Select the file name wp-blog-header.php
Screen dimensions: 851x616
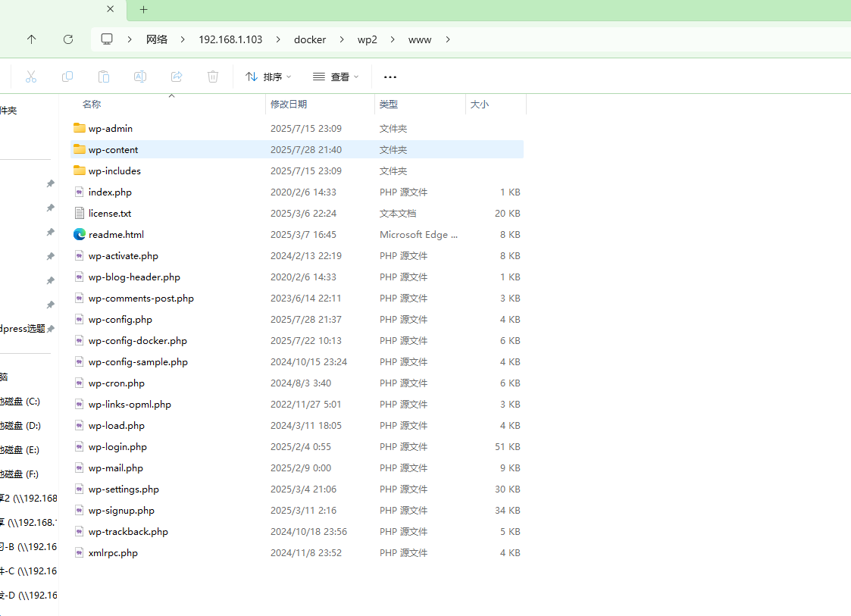(134, 277)
